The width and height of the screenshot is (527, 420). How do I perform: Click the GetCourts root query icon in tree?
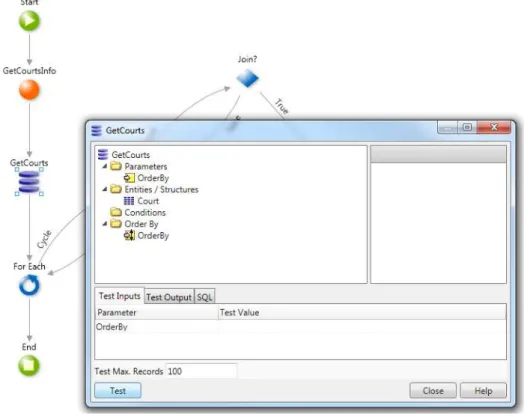pos(103,155)
